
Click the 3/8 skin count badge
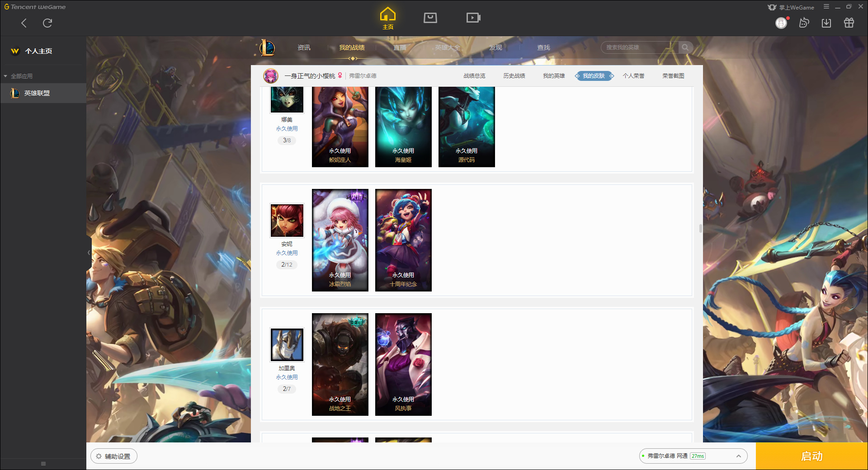click(x=287, y=140)
